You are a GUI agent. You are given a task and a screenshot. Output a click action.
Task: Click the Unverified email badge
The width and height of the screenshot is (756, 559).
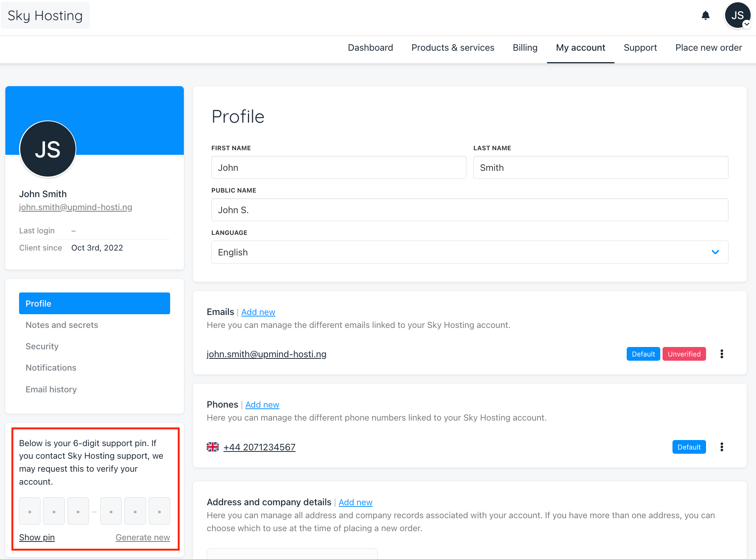[x=684, y=354]
